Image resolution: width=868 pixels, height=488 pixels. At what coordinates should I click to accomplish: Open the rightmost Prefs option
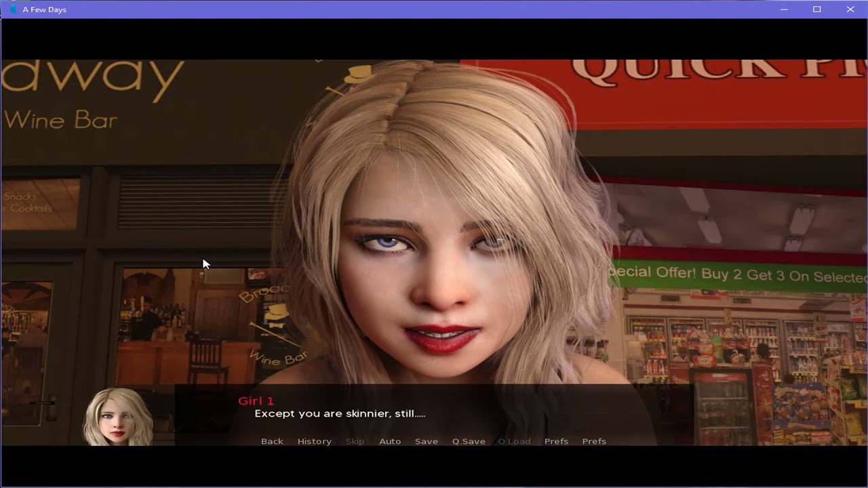pos(594,441)
